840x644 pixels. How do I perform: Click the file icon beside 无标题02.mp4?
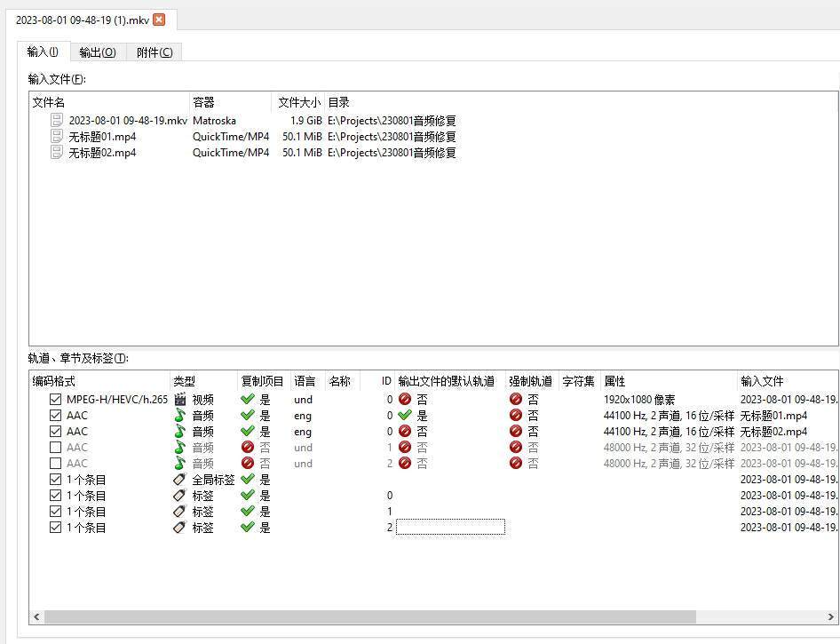[x=57, y=152]
